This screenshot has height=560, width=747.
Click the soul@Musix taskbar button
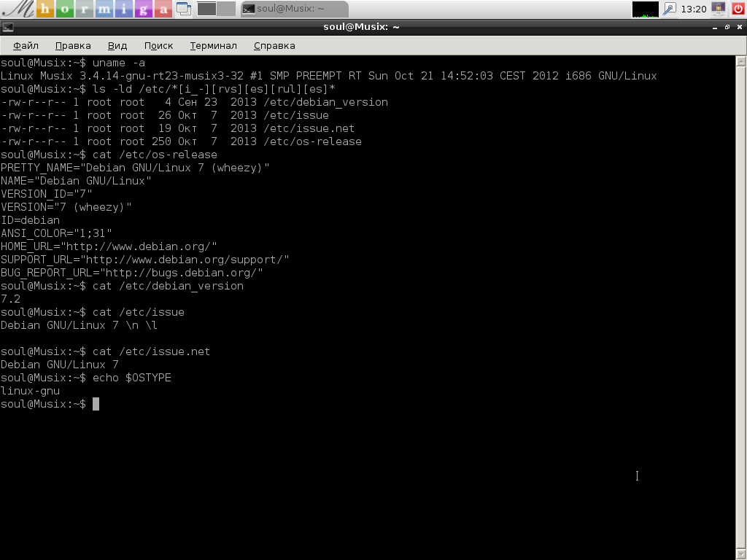pyautogui.click(x=295, y=9)
